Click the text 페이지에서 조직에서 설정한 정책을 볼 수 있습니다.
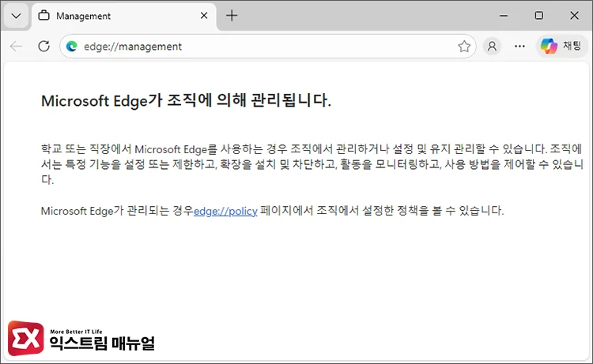 click(x=382, y=211)
